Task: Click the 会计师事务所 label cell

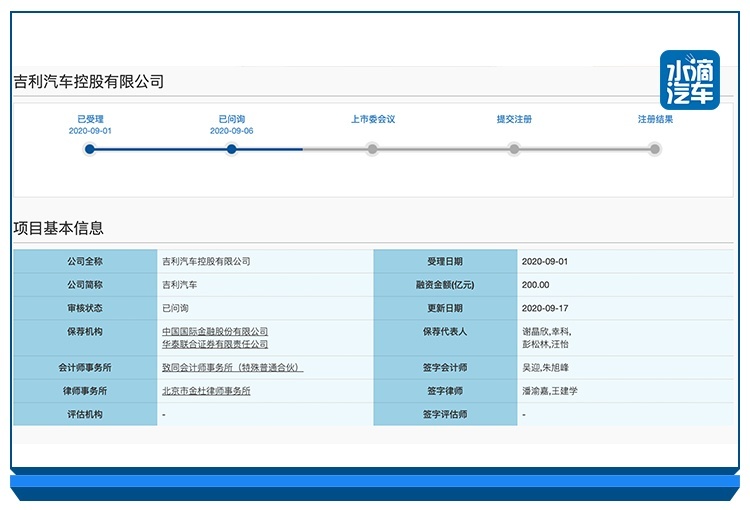Action: coord(85,367)
